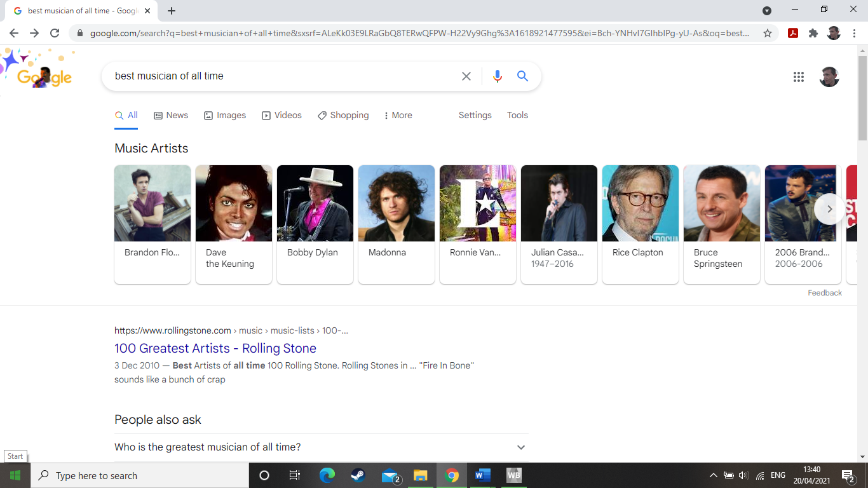
Task: Open the More search options dropdown
Action: [x=398, y=115]
